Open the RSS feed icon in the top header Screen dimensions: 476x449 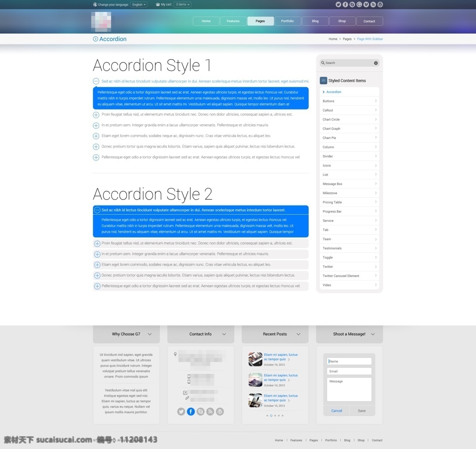point(373,5)
